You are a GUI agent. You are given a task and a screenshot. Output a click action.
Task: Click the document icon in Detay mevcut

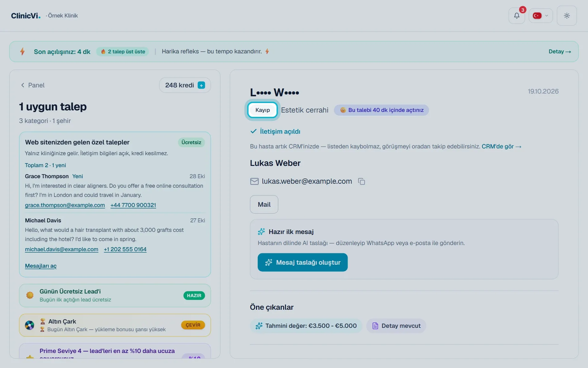375,326
